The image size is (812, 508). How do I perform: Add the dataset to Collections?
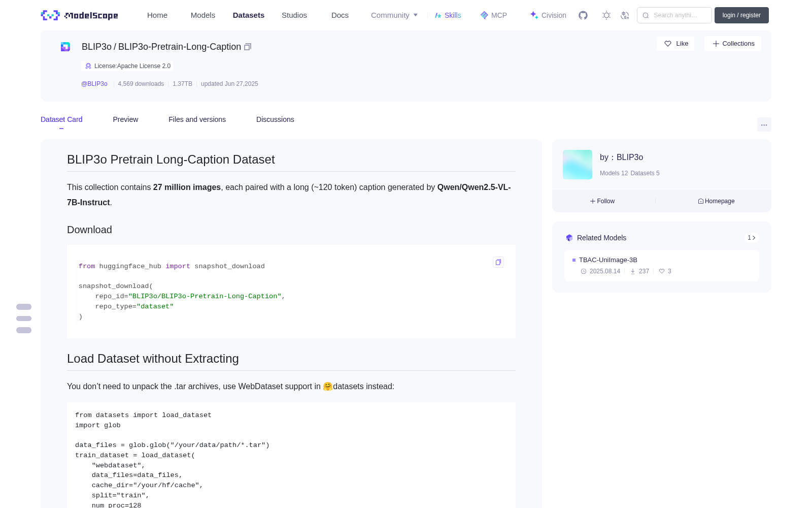click(x=733, y=44)
